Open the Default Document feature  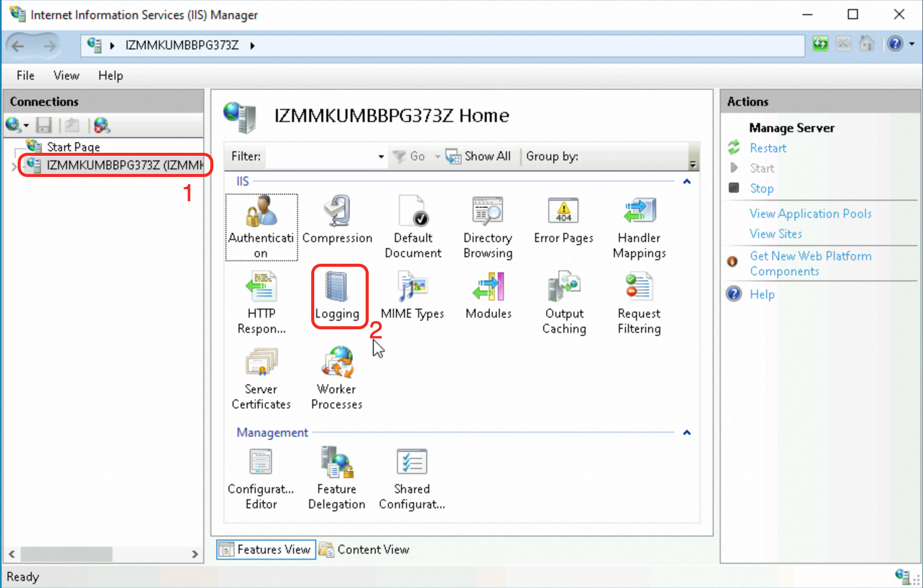pos(413,227)
